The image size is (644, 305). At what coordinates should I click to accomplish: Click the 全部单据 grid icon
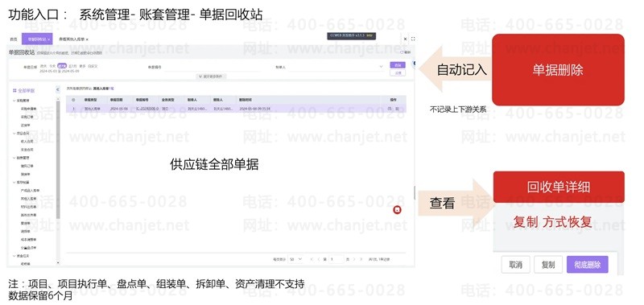tap(14, 90)
